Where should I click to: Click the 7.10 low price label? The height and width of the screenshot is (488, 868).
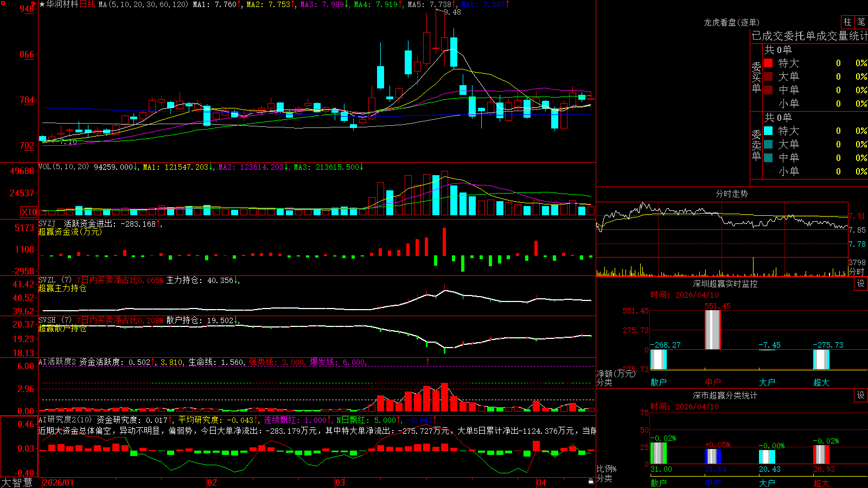(68, 142)
